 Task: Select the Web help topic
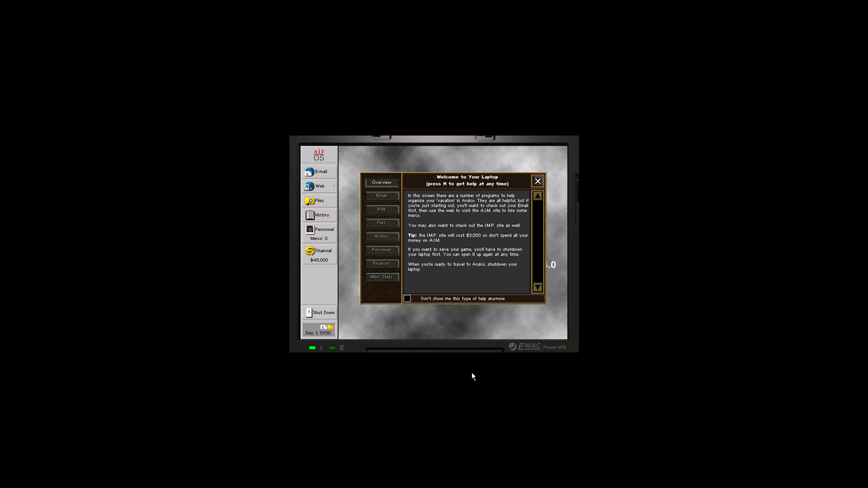pyautogui.click(x=382, y=209)
